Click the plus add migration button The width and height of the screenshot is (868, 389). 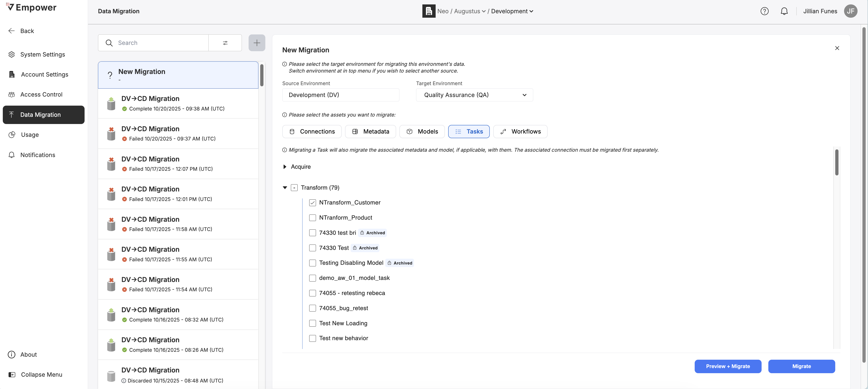[x=256, y=43]
